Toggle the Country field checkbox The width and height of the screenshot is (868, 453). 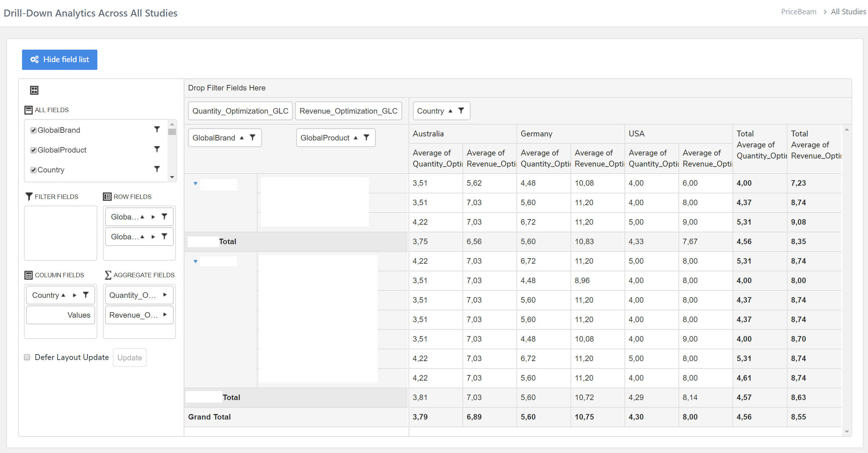coord(33,170)
